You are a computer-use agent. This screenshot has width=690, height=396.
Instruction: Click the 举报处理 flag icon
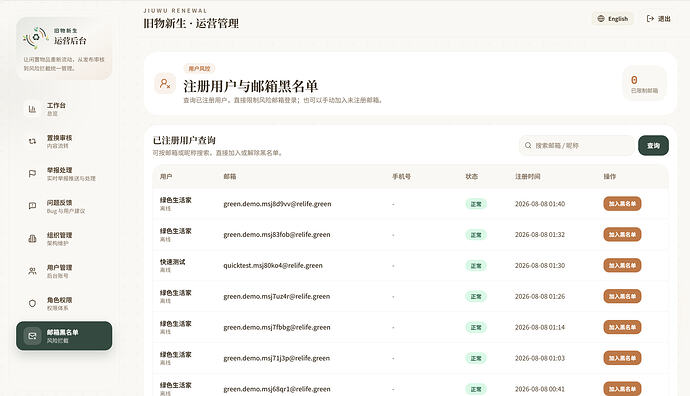point(32,174)
